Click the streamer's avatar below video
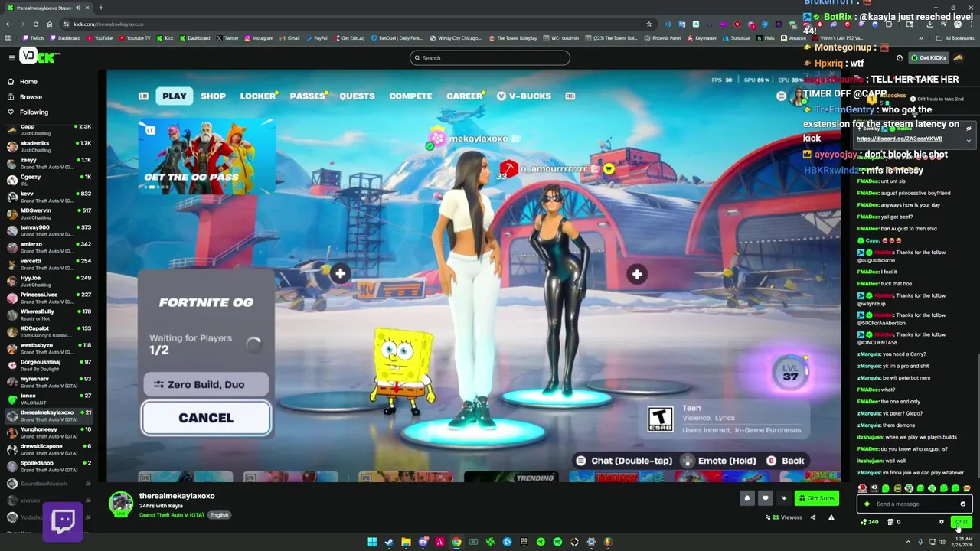980x551 pixels. point(121,504)
